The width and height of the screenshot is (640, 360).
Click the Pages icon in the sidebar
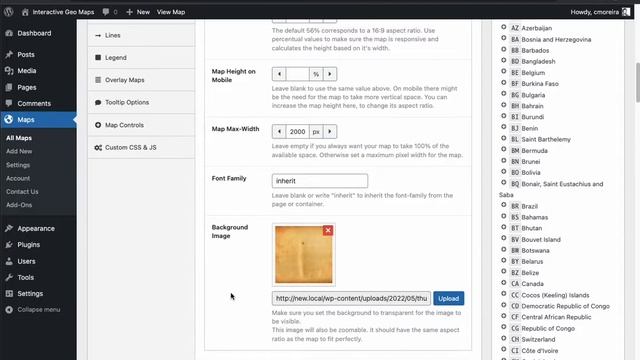(9, 87)
